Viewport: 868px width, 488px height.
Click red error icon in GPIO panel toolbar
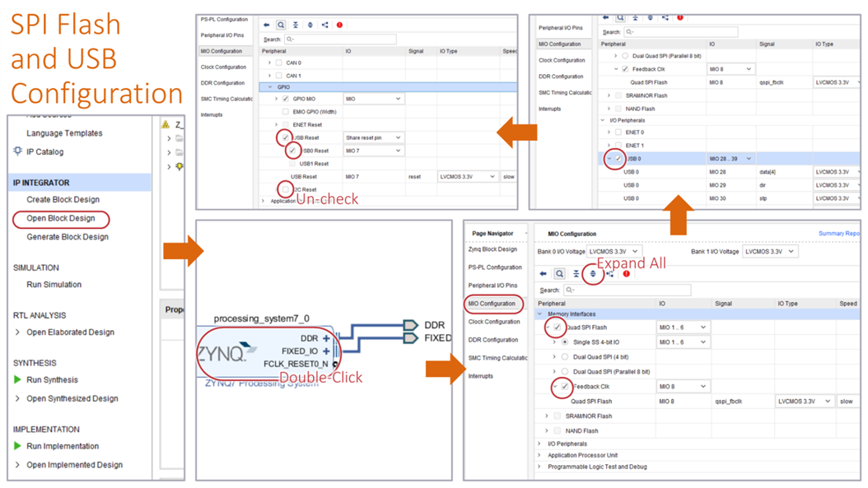339,25
